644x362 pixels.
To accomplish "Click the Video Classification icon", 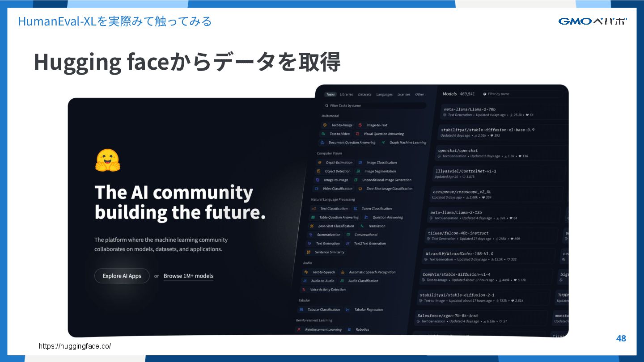I will click(x=317, y=189).
